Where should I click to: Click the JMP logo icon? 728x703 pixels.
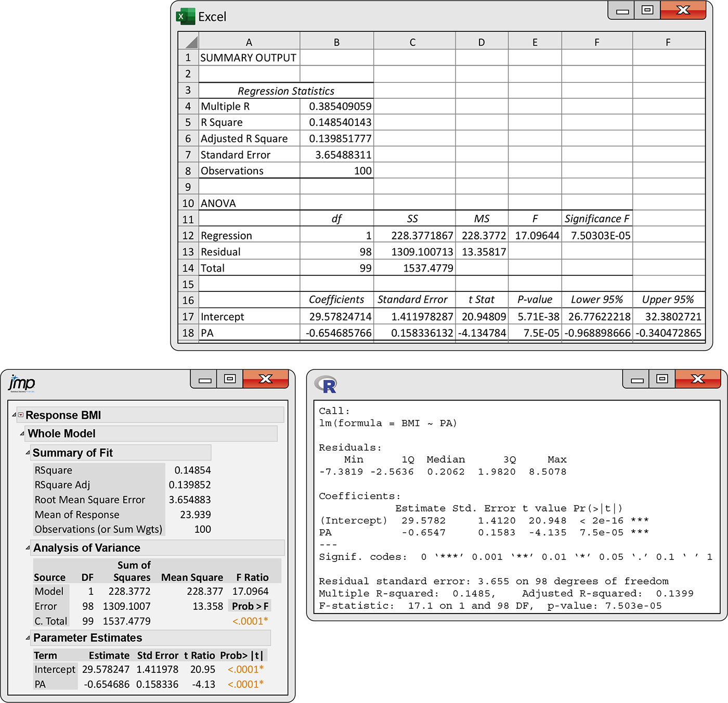[22, 384]
